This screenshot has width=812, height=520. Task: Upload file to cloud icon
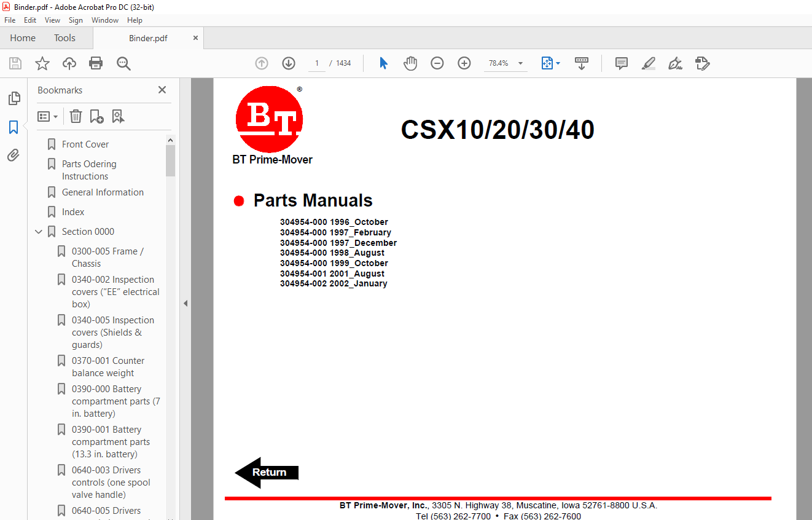click(x=69, y=63)
